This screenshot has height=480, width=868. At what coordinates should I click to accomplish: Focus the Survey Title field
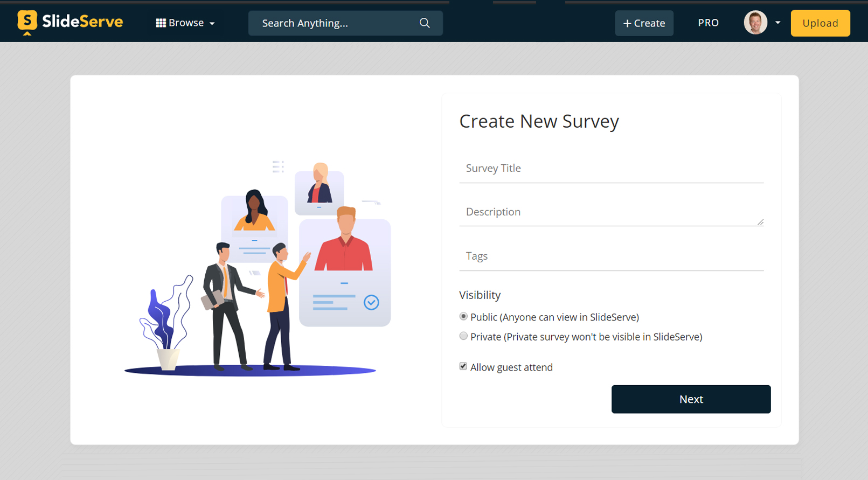point(611,169)
